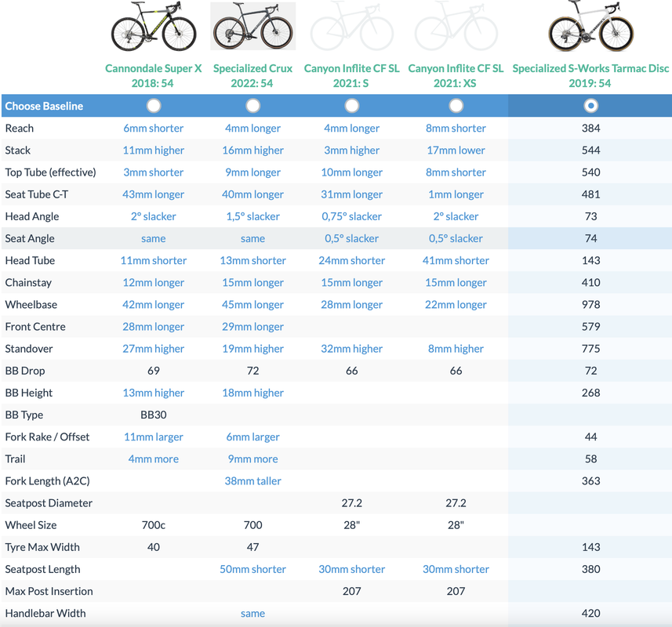Click the S-Works Tarmac Disc bike photo
Viewport: 672px width, 627px height.
coord(590,26)
